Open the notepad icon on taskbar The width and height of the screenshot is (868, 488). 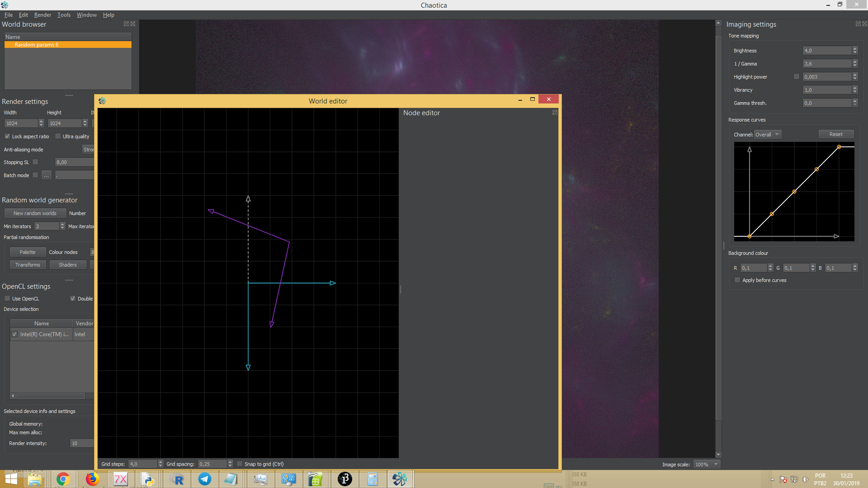tap(231, 479)
